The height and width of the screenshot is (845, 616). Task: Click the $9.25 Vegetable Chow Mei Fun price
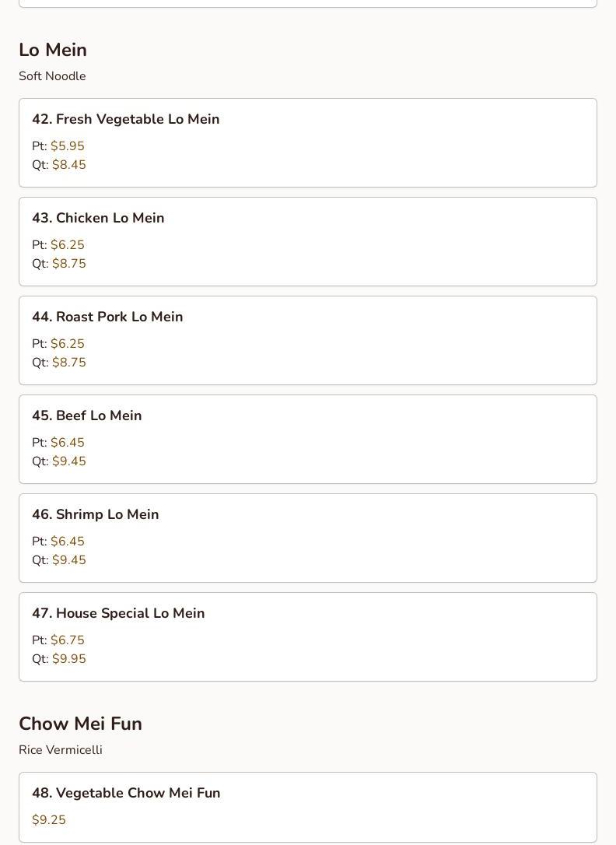(48, 819)
